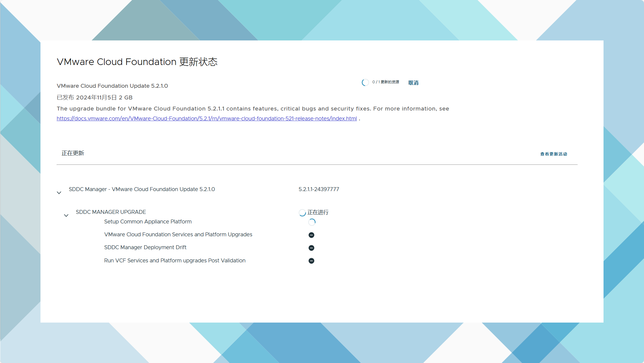This screenshot has height=363, width=644.
Task: Click Setup Common Appliance Platform spinner
Action: pos(312,222)
